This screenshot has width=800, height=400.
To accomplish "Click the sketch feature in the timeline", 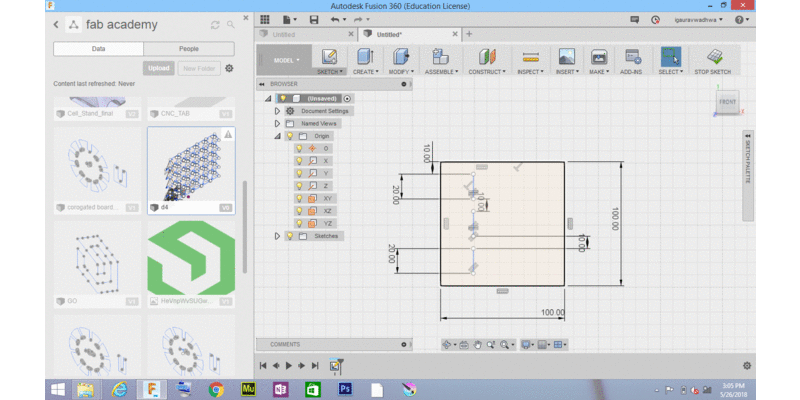I will [x=335, y=365].
